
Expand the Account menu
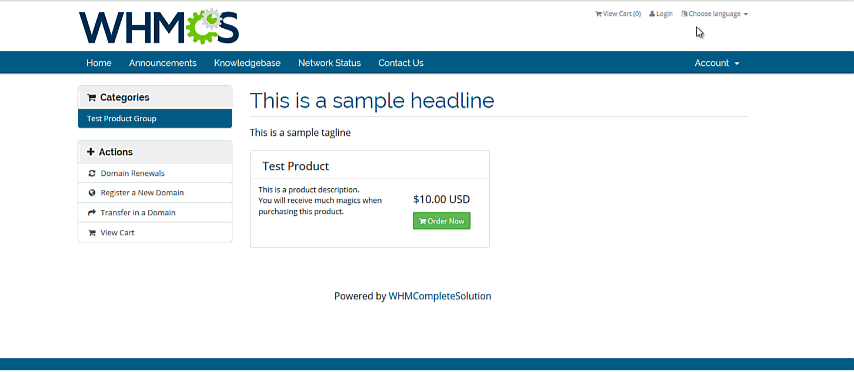717,63
